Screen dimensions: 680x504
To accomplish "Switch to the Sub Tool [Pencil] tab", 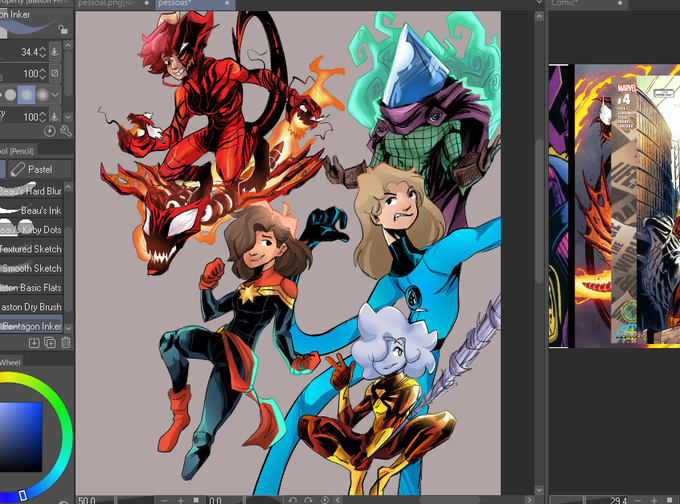I will tap(17, 151).
